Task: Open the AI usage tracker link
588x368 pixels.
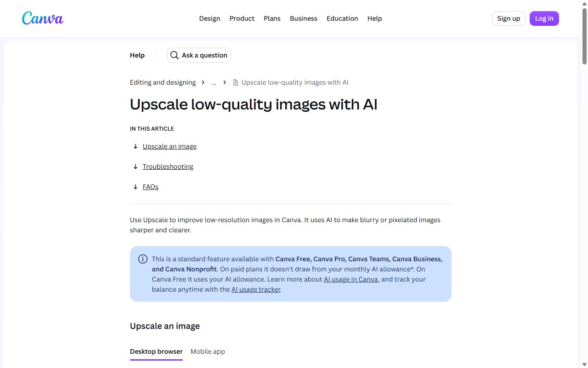Action: [x=256, y=289]
